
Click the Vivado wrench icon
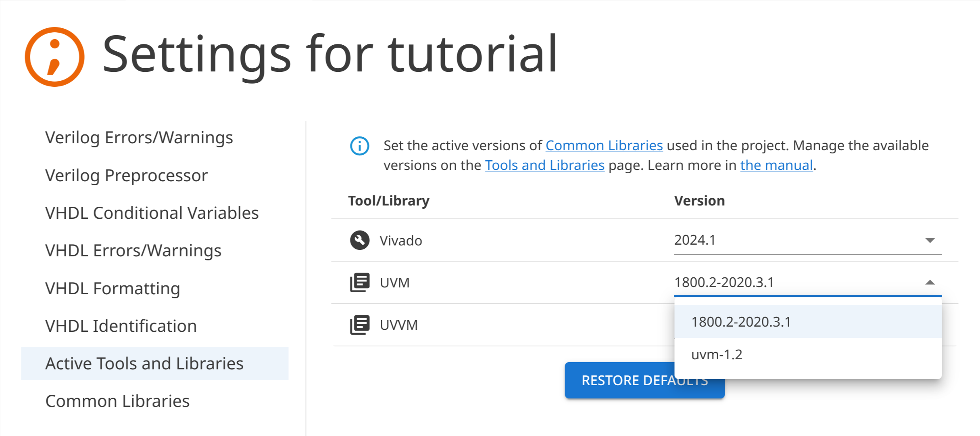[x=359, y=241]
